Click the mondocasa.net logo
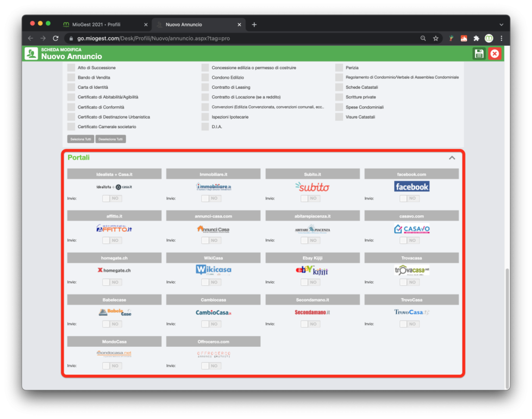The width and height of the screenshot is (532, 419). 114,354
